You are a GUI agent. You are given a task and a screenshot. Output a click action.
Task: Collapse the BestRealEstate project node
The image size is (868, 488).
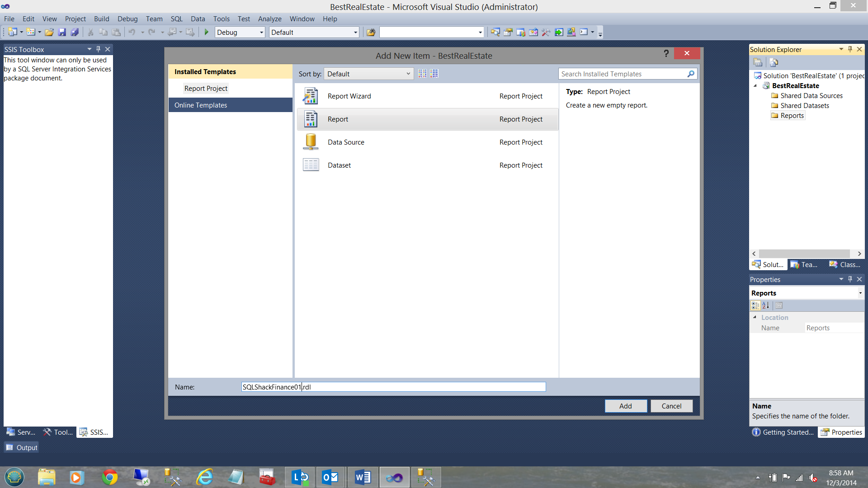click(755, 86)
